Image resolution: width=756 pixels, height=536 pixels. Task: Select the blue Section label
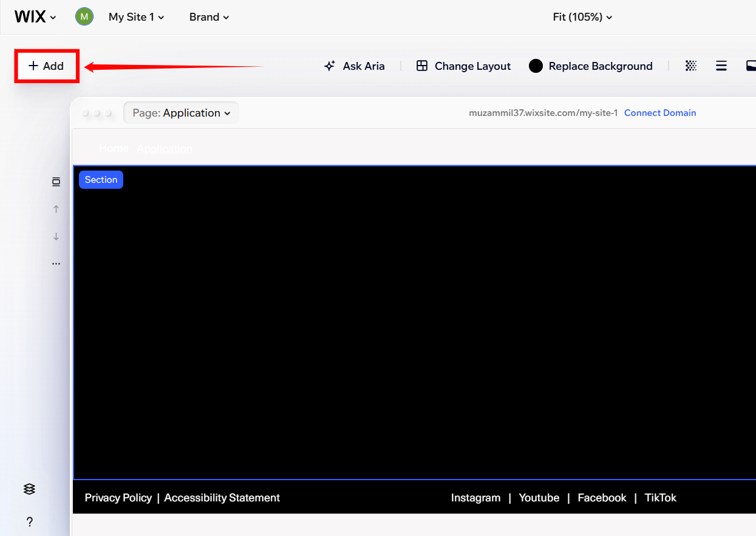tap(101, 180)
